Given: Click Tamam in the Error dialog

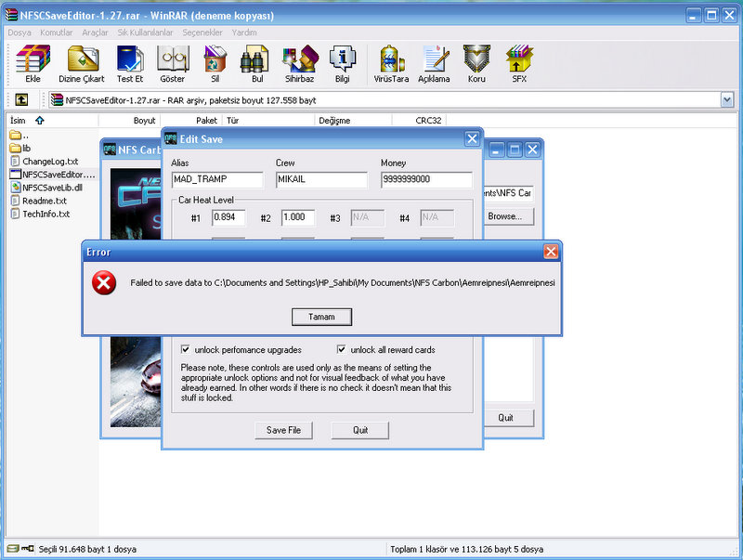Looking at the screenshot, I should [x=321, y=317].
